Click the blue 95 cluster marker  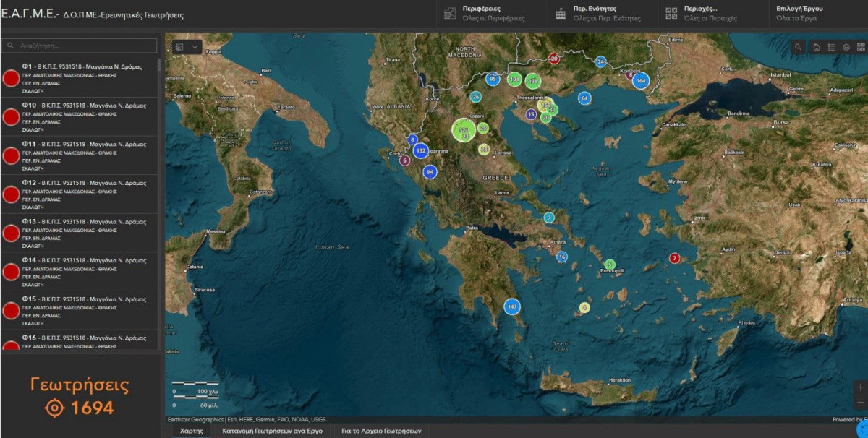pos(493,78)
